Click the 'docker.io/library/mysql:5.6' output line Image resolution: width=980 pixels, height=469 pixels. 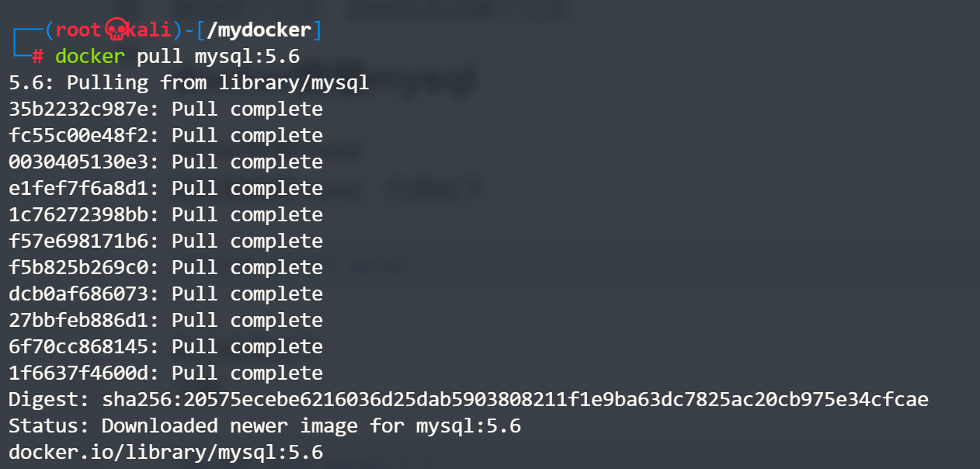165,453
